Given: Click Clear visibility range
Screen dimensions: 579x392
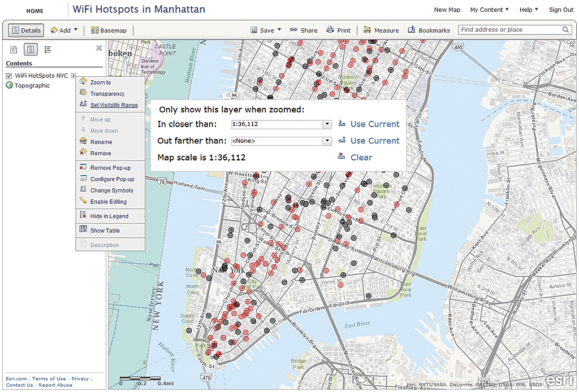Looking at the screenshot, I should tap(361, 158).
